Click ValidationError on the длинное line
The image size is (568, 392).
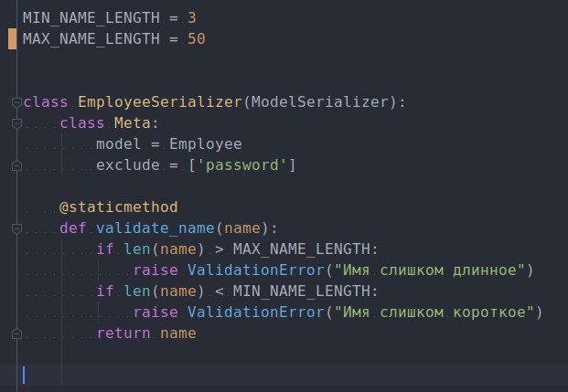tap(256, 270)
